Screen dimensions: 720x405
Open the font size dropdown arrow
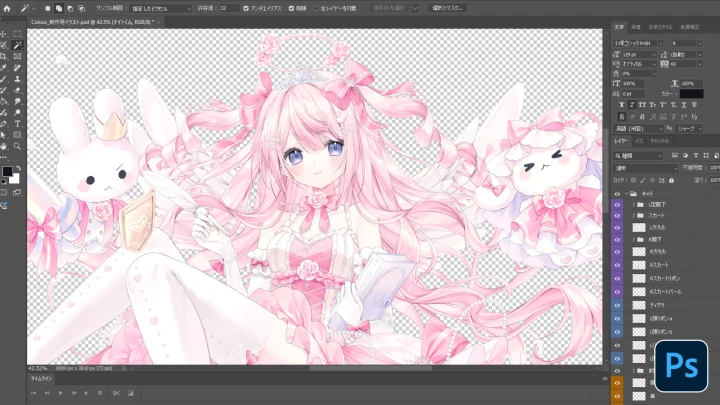pos(654,55)
